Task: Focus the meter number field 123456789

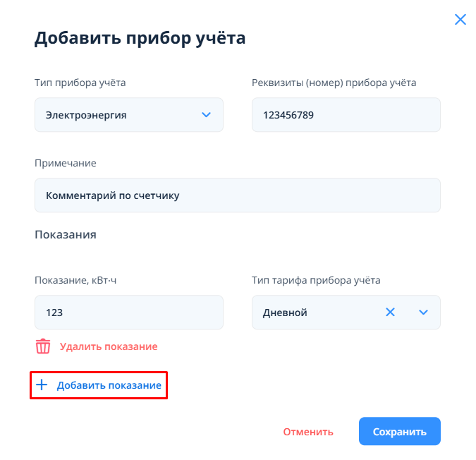Action: coord(346,114)
